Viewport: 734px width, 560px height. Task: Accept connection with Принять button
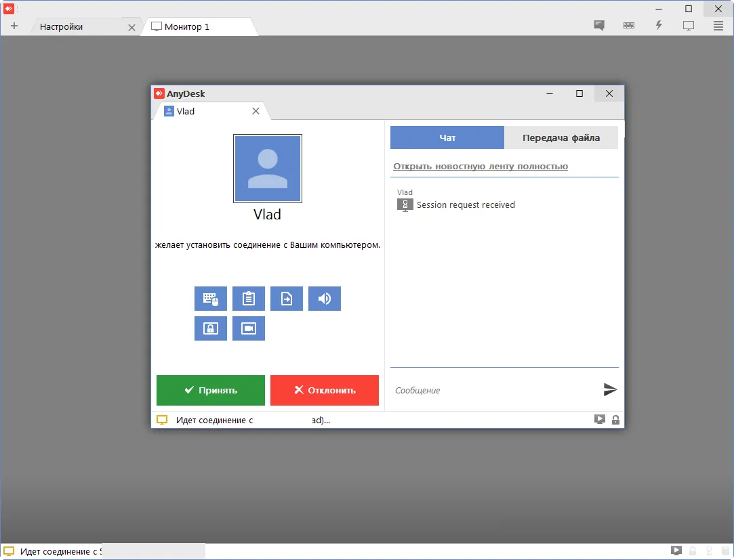click(x=210, y=390)
